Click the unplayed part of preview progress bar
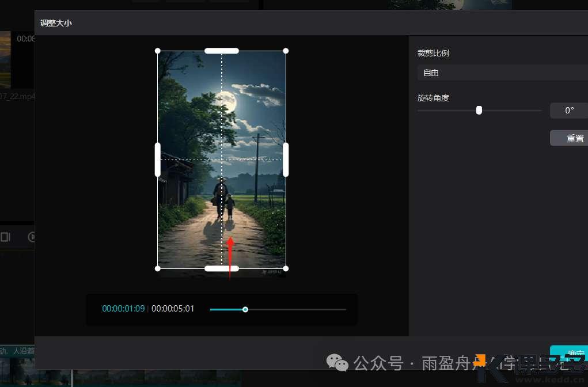Viewport: 588px width, 387px height. pos(297,309)
